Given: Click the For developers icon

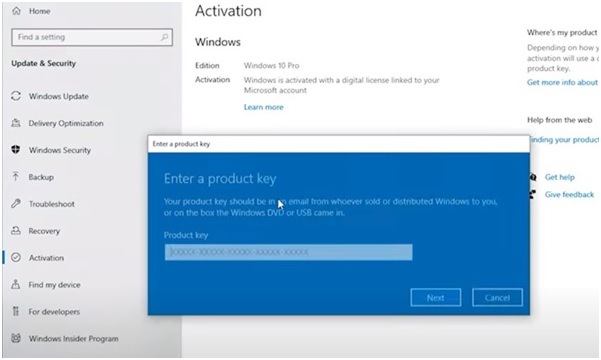Looking at the screenshot, I should click(x=16, y=311).
